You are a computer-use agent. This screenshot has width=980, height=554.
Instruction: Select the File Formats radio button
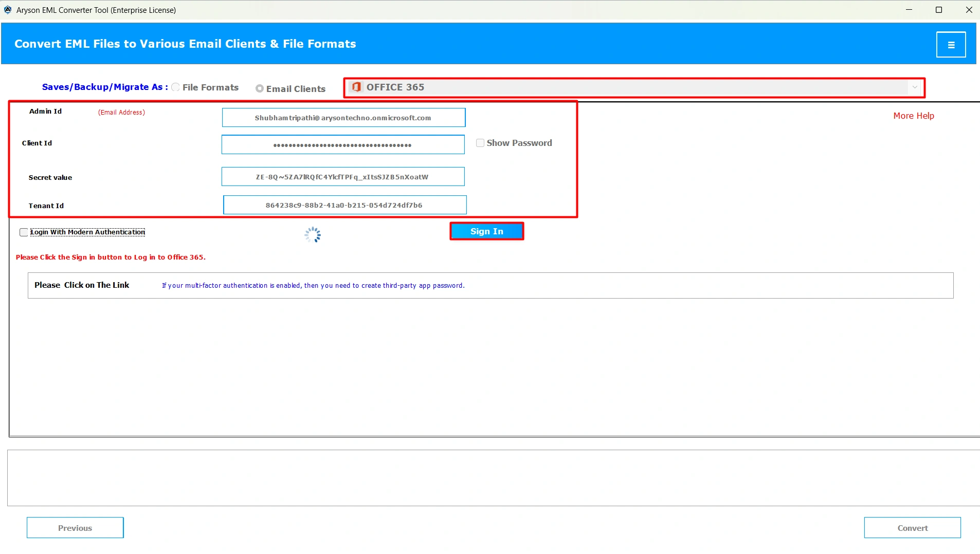(176, 87)
